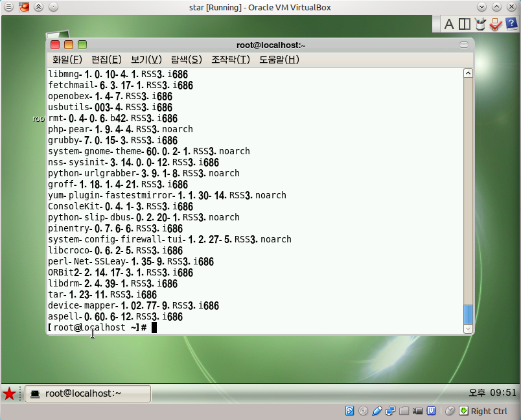Click the hard disk activity icon in status bar
521x420 pixels.
[349, 411]
